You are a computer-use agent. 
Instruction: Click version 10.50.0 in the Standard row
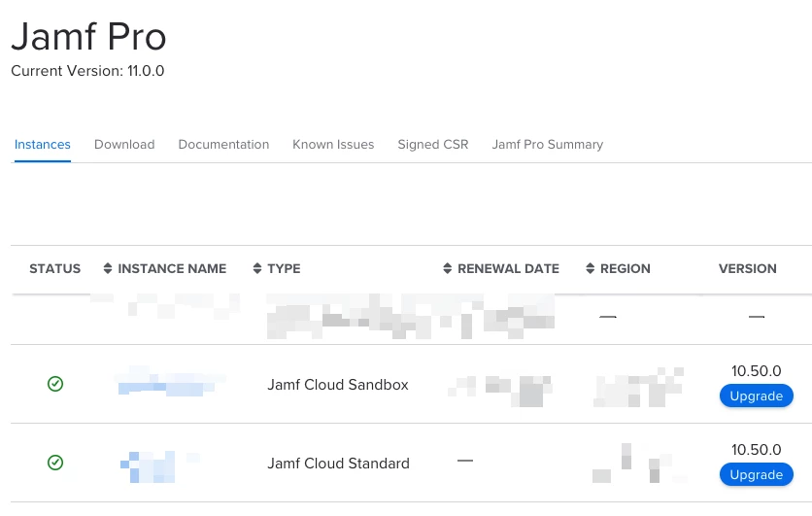tap(756, 450)
